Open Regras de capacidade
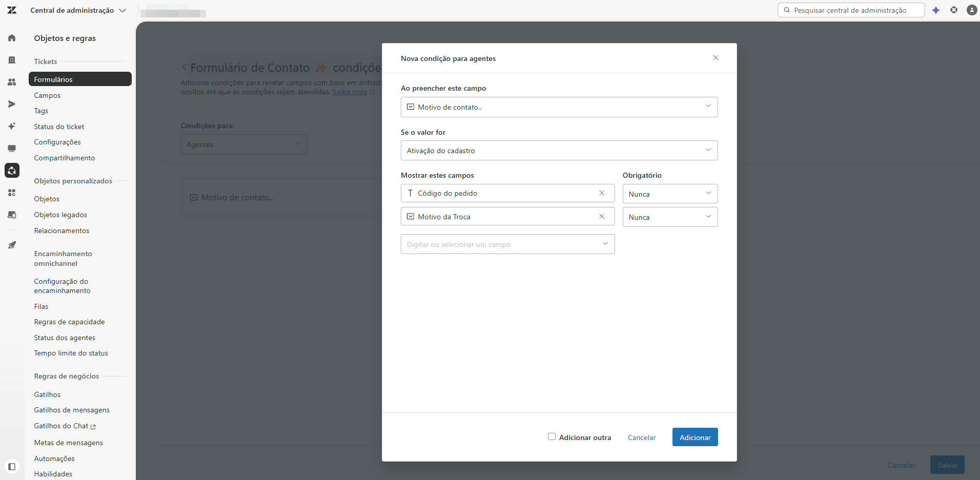 pos(69,322)
